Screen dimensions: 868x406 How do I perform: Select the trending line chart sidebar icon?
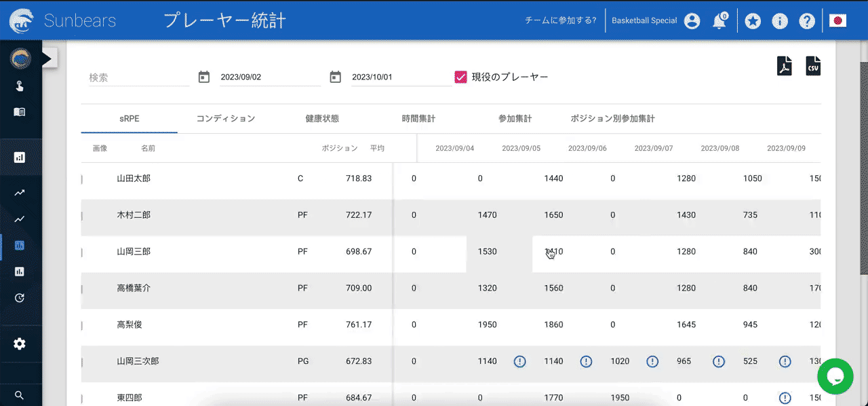point(18,192)
